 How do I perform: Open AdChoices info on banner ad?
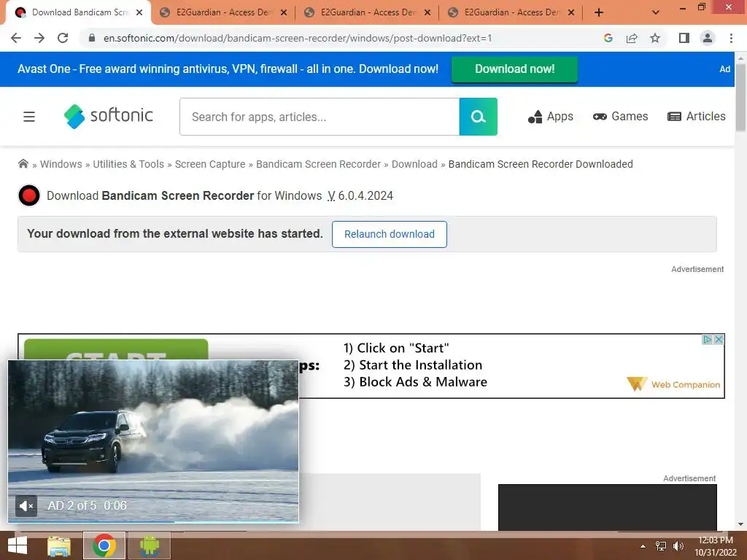[708, 340]
